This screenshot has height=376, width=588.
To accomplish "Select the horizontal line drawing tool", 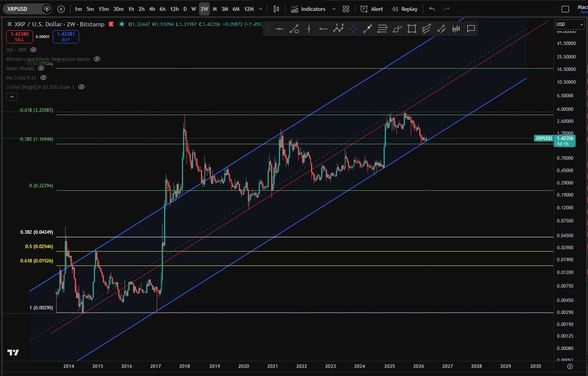I will [x=279, y=29].
